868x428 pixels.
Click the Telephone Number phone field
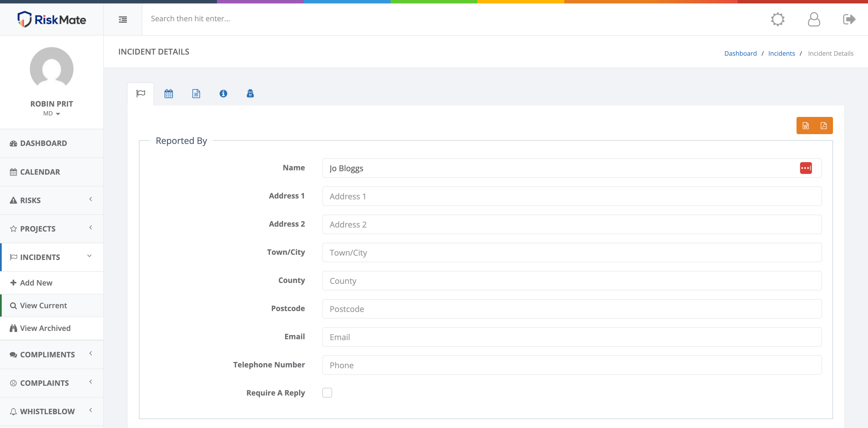[572, 365]
